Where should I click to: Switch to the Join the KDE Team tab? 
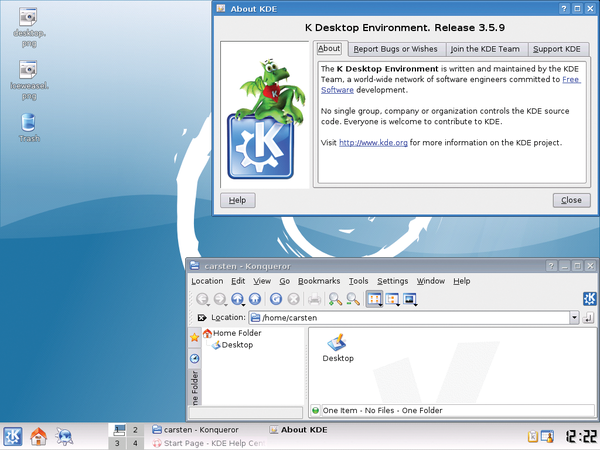(485, 49)
